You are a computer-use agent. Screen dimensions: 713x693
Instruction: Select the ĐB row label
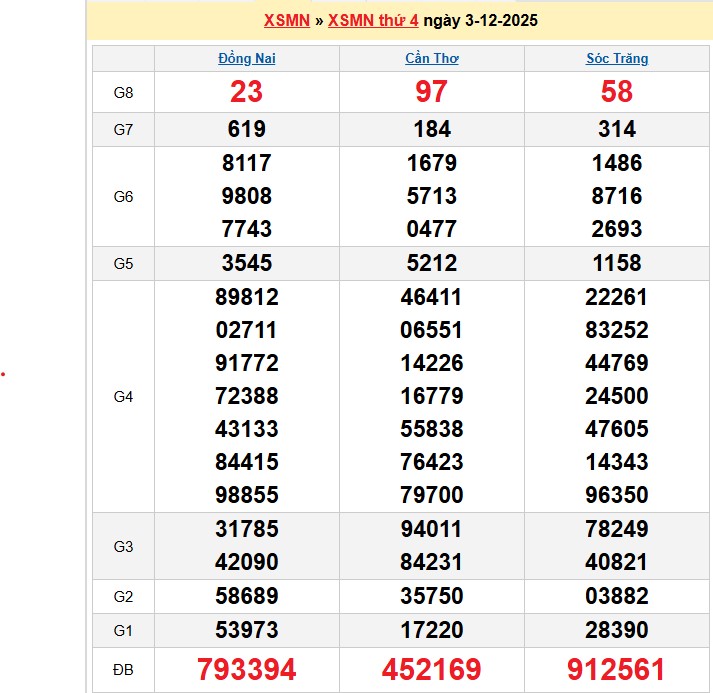point(123,668)
